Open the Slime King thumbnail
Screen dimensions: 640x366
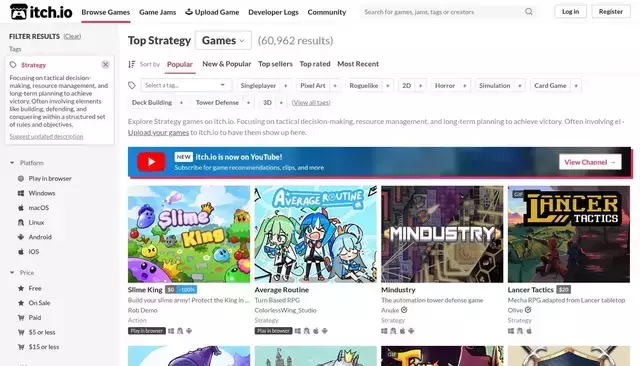pyautogui.click(x=189, y=234)
